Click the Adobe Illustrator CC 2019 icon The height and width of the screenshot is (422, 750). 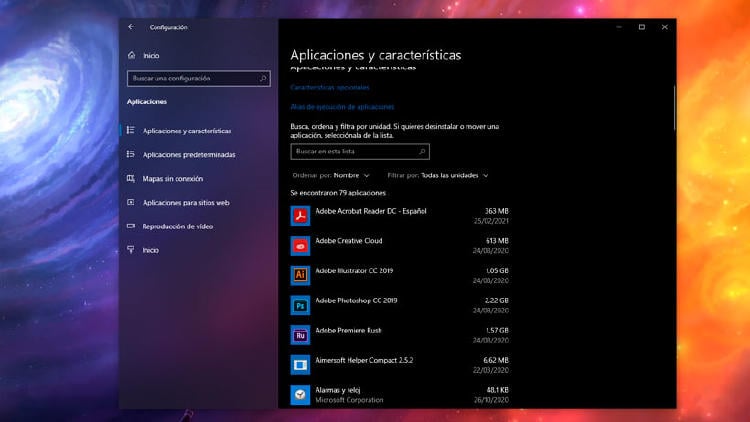300,275
